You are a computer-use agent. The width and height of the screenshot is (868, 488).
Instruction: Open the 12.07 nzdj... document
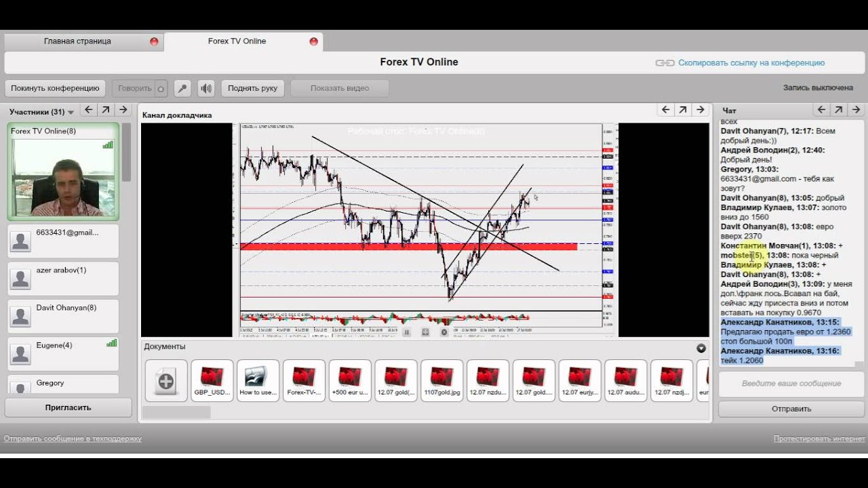(x=671, y=381)
